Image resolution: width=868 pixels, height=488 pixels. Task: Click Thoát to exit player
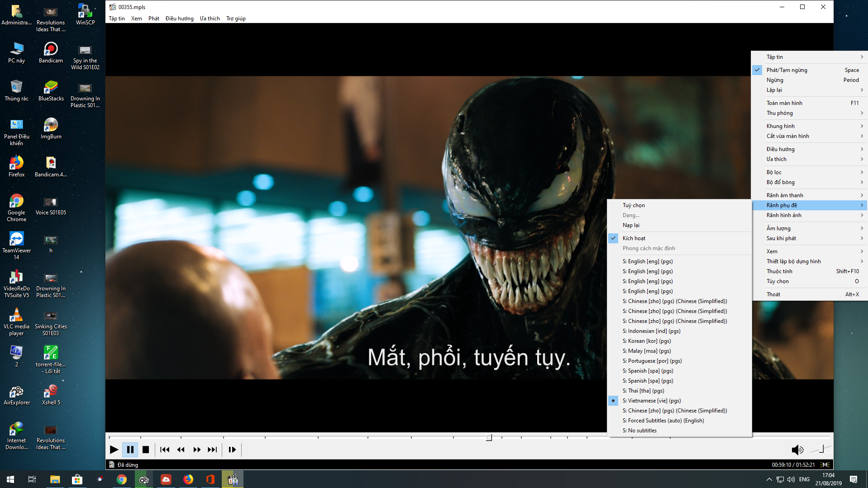pos(810,294)
